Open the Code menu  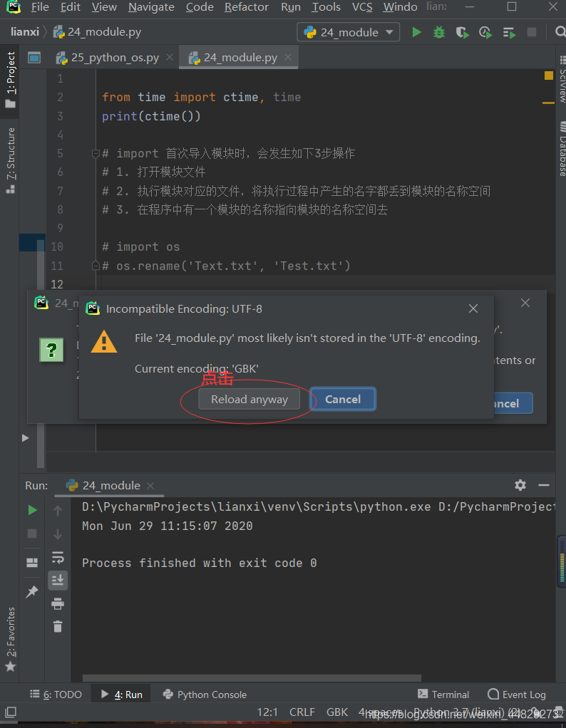pos(200,7)
